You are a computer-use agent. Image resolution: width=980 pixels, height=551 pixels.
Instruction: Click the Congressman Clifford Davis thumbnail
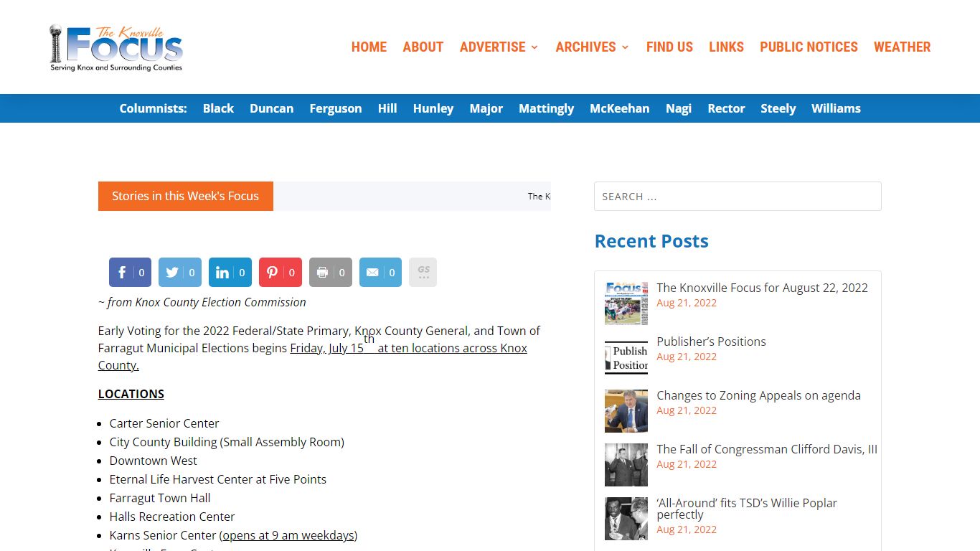pyautogui.click(x=626, y=465)
